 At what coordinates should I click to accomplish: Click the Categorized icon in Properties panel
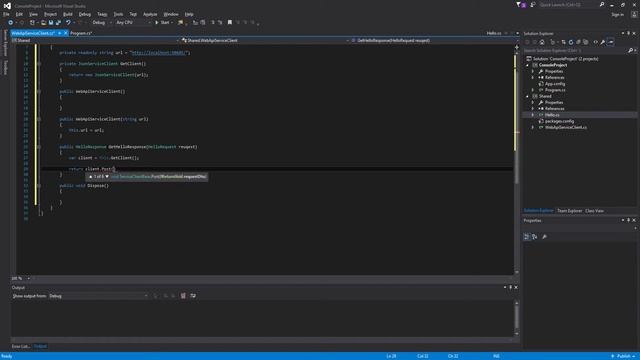coord(527,237)
